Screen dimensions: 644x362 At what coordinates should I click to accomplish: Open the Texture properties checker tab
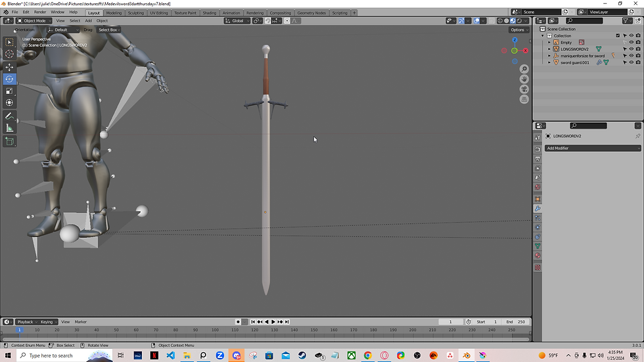[x=538, y=267]
